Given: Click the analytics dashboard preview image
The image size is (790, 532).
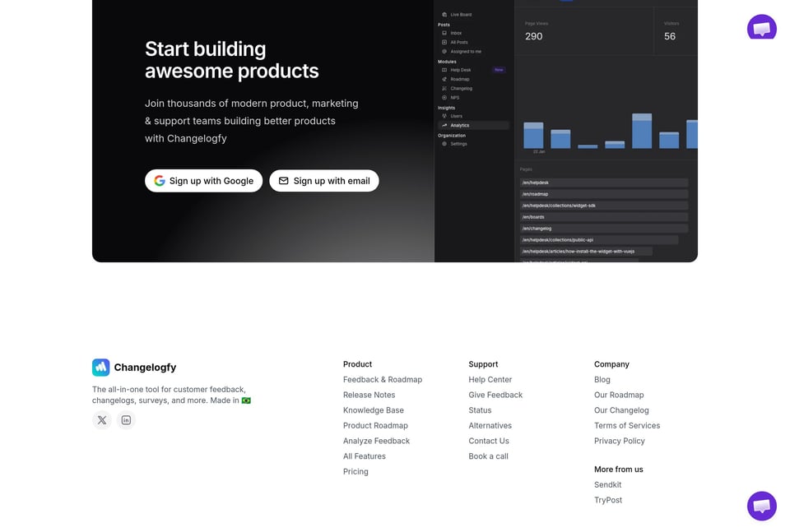Looking at the screenshot, I should [x=566, y=131].
